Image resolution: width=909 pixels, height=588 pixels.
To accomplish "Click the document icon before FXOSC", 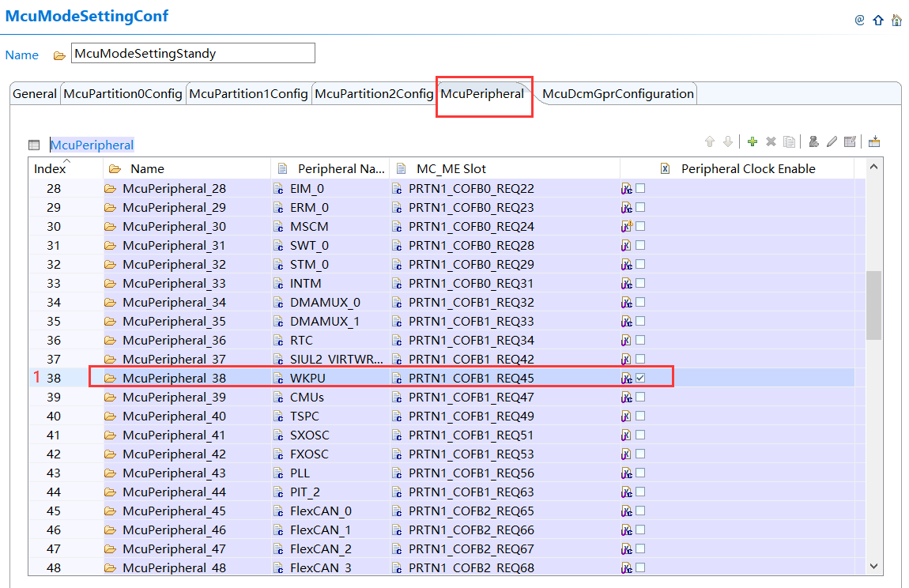I will pyautogui.click(x=279, y=454).
